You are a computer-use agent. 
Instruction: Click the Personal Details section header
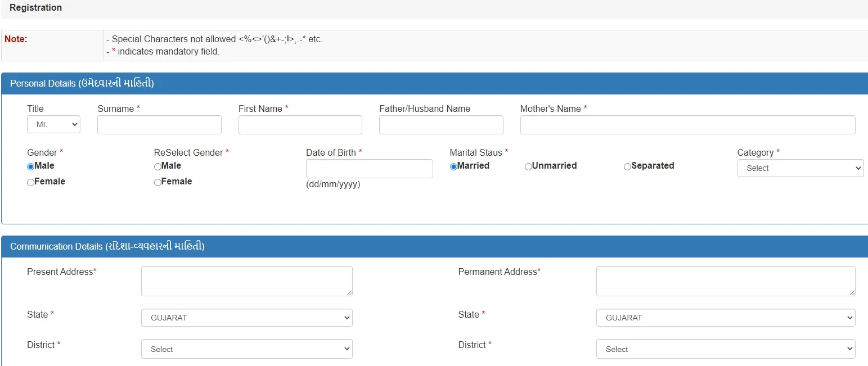434,83
